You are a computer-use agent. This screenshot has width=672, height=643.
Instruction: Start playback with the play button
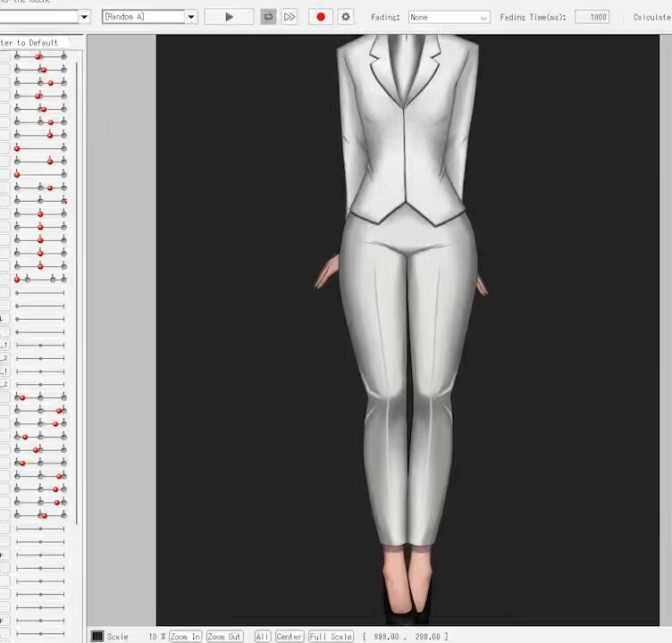tap(229, 17)
